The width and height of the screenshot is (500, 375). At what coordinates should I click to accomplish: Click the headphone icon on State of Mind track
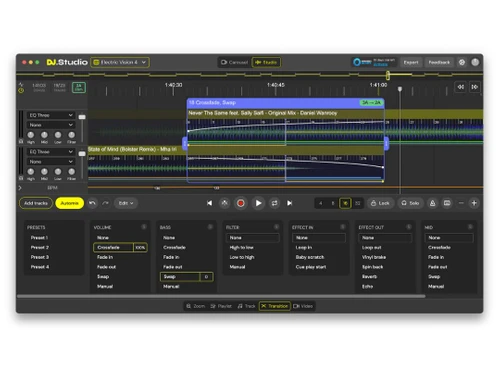pyautogui.click(x=21, y=178)
